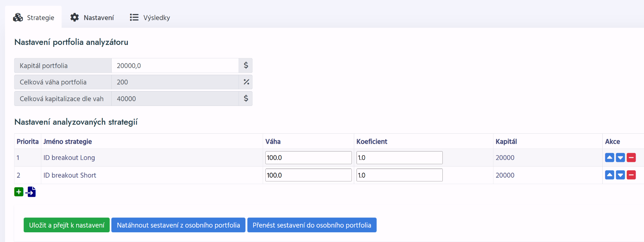Viewport: 644px width, 242px height.
Task: Focus the Kapitál portfolia input field
Action: (175, 66)
